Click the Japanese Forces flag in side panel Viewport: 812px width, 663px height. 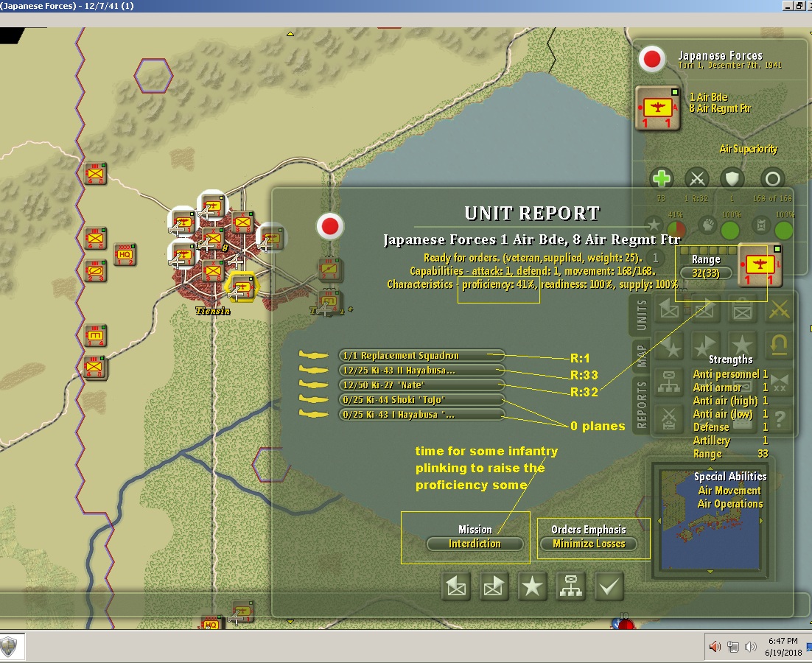point(651,59)
